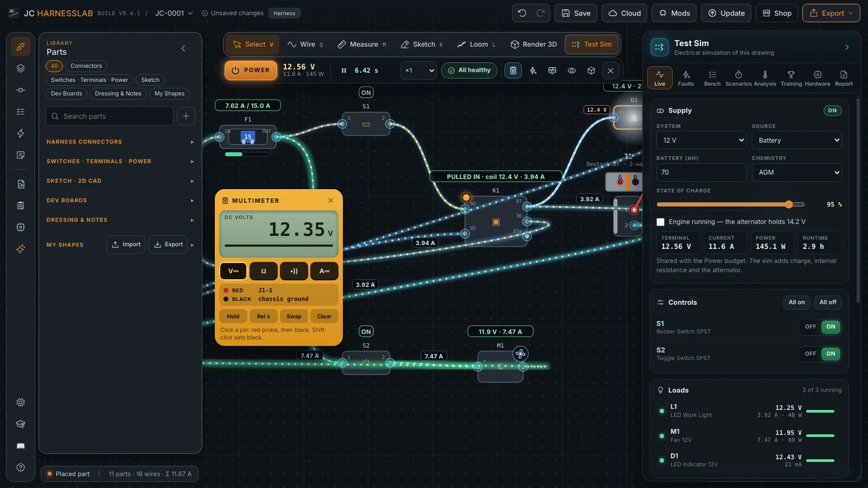868x488 pixels.
Task: Open the Source Battery dropdown
Action: pos(797,140)
